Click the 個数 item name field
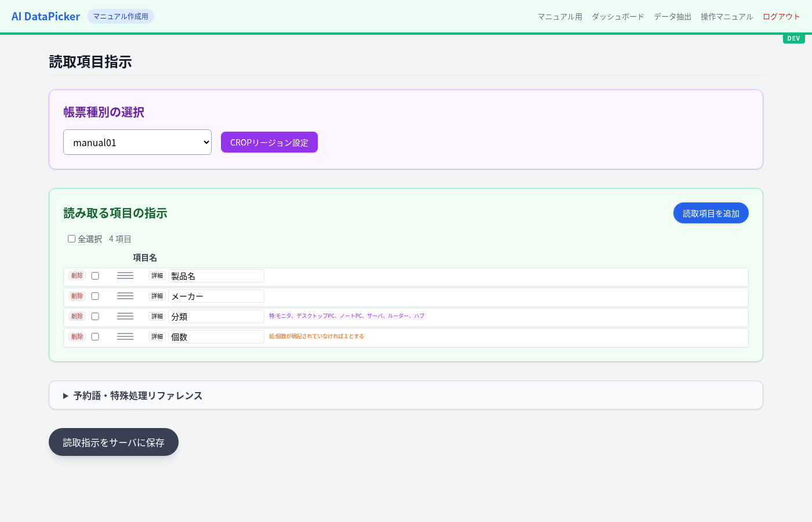Screen dimensions: 812x522 [216, 337]
